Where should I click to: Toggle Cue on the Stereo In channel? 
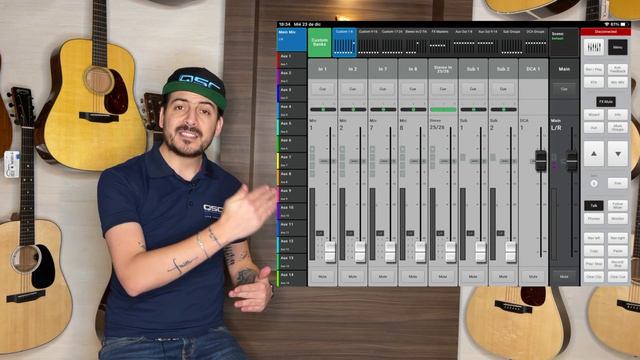443,89
